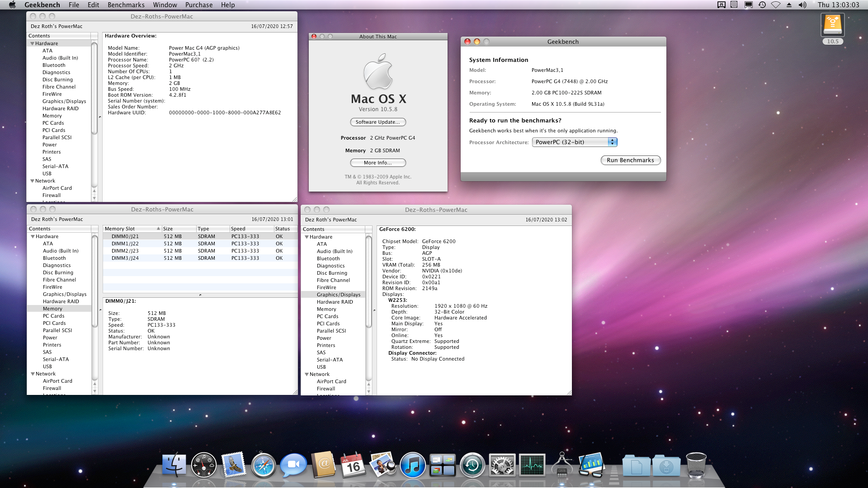Collapse Hardware triangle in GeForce 6200 window
868x488 pixels.
pos(307,237)
